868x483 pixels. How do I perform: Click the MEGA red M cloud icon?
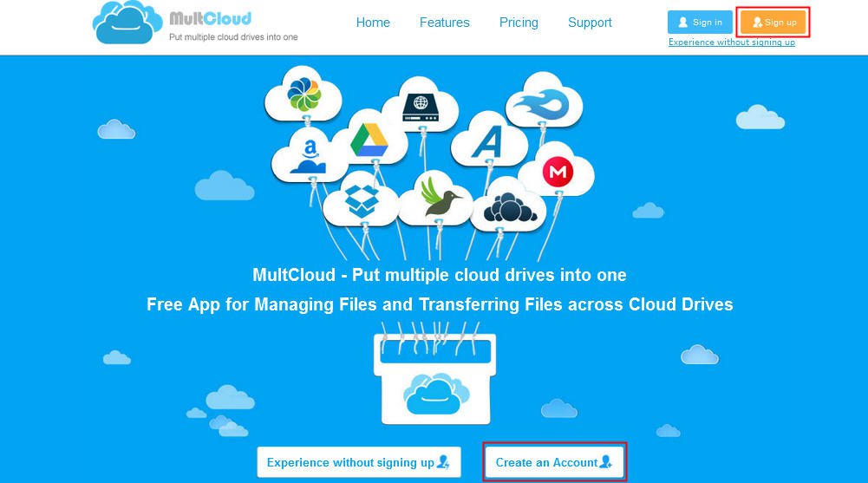(558, 171)
